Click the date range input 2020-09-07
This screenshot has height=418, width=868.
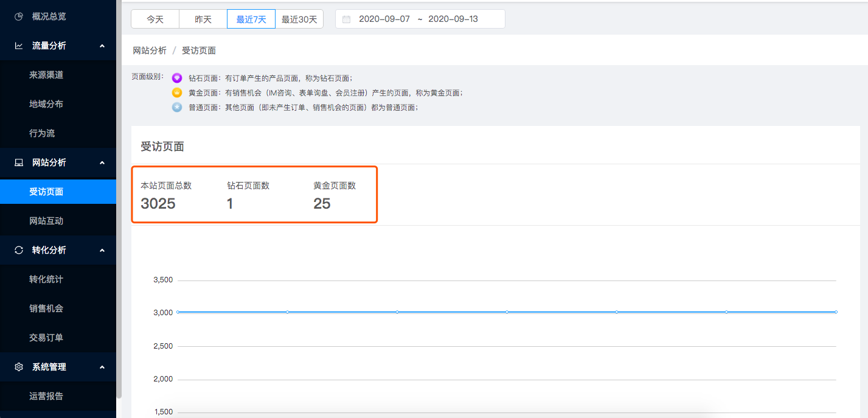tap(384, 19)
